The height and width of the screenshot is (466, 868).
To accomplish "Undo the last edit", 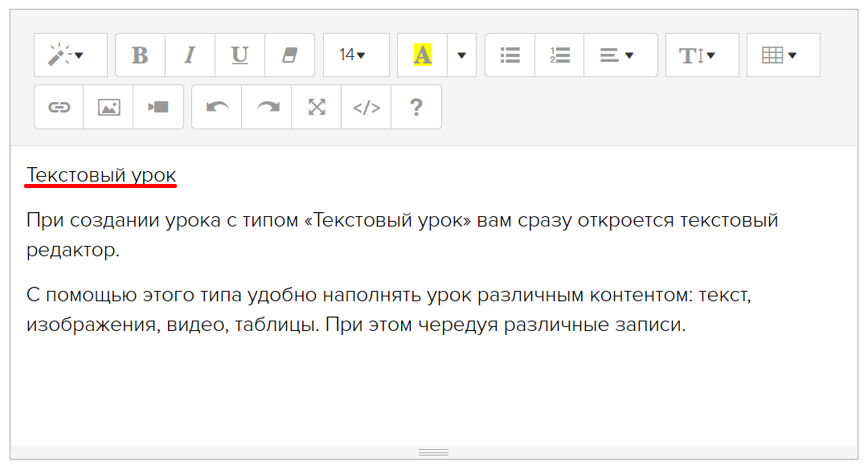I will pos(217,107).
